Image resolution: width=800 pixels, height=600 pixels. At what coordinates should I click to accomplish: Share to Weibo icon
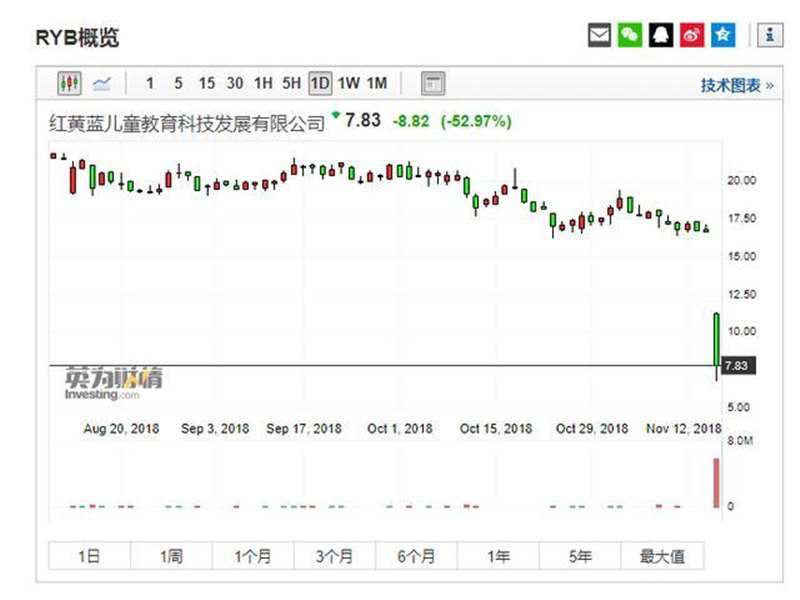(x=692, y=35)
